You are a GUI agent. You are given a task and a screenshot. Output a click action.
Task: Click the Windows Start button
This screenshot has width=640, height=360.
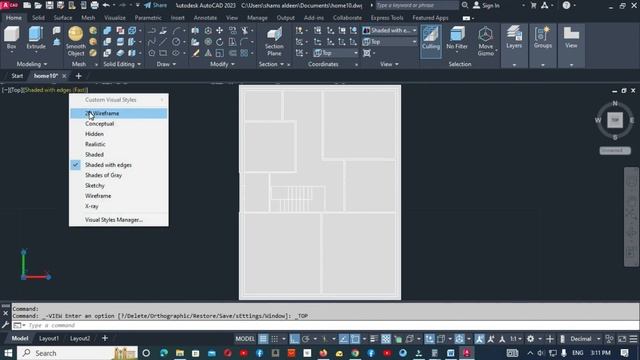click(8, 353)
